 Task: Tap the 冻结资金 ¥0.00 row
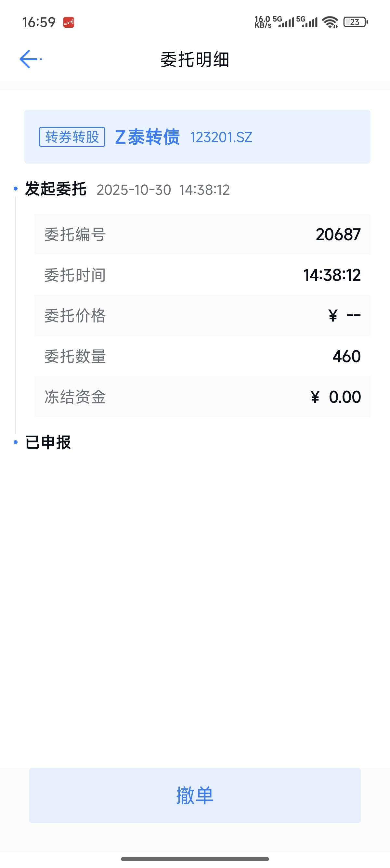(x=202, y=397)
